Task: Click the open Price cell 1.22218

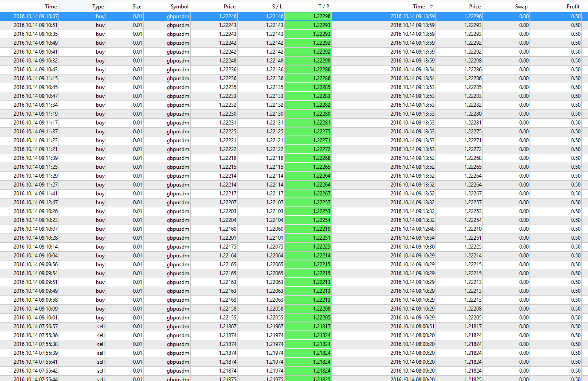Action: tap(227, 158)
